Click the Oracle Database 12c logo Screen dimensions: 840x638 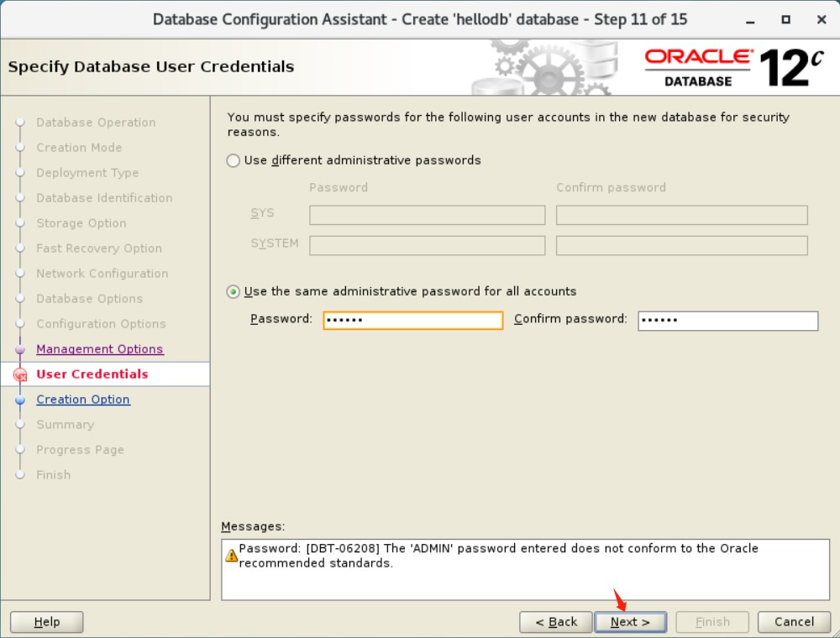pos(734,68)
